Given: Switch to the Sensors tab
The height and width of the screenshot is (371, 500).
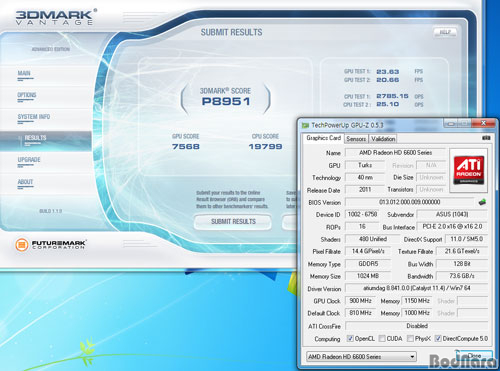Looking at the screenshot, I should 356,139.
